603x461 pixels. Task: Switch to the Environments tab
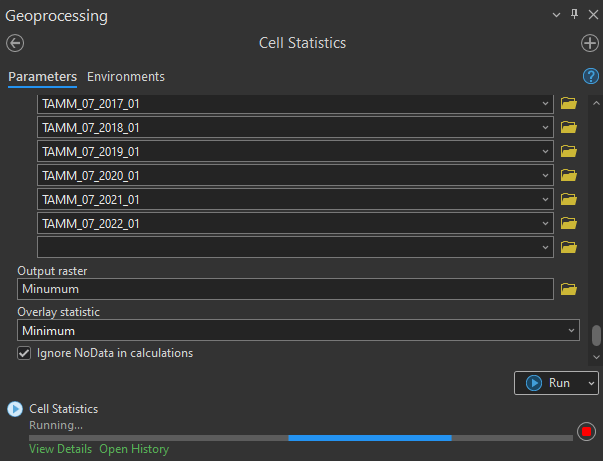click(x=126, y=77)
